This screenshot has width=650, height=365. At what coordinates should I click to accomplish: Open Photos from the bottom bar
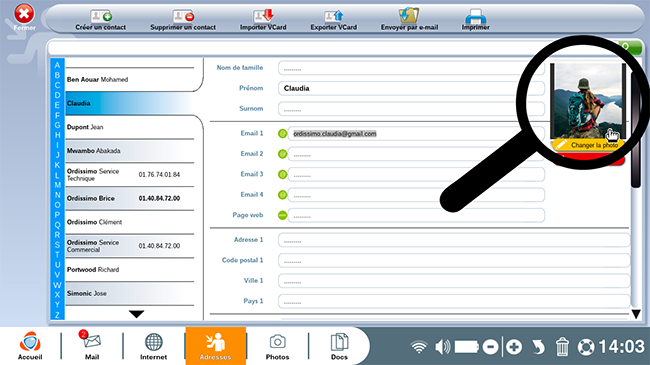(277, 346)
